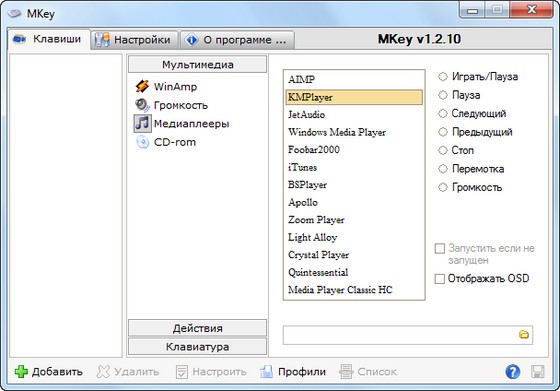The image size is (560, 391).
Task: Collapse the Мультимедиа section header
Action: pos(198,65)
